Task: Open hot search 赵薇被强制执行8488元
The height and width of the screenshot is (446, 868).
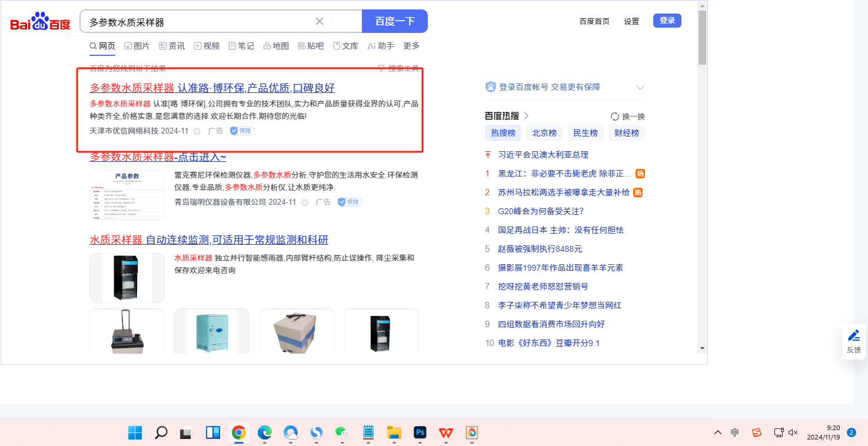Action: tap(540, 249)
